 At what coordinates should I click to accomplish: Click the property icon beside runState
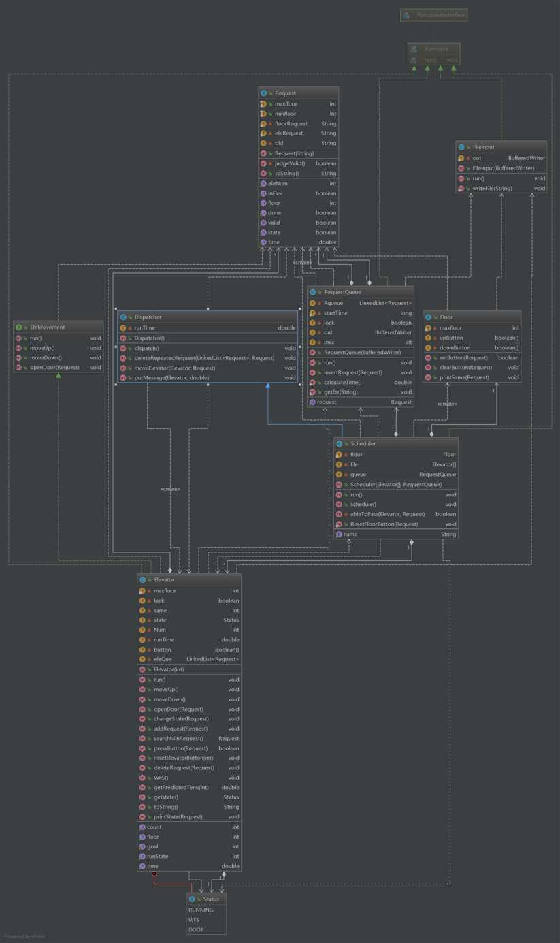[142, 857]
